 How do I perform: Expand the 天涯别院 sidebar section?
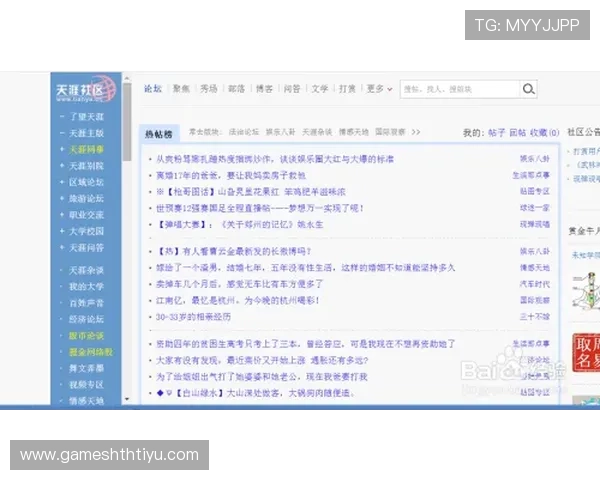[x=62, y=165]
